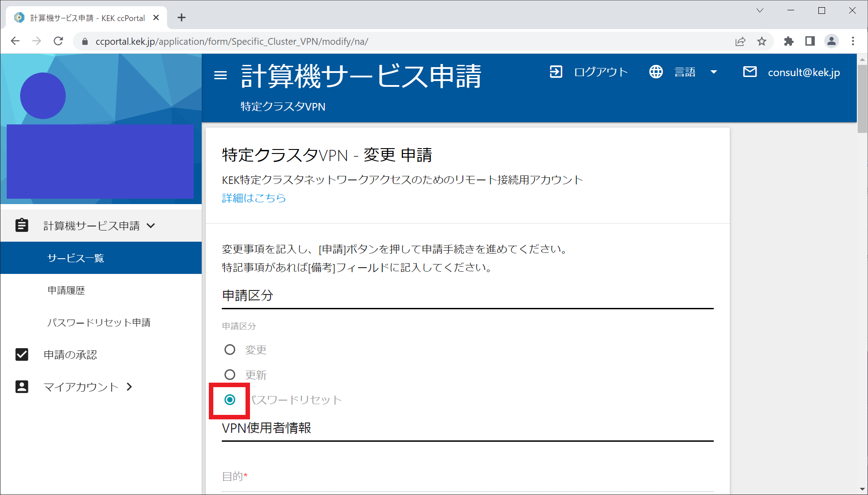868x495 pixels.
Task: Click the round user avatar in sidebar
Action: [43, 96]
